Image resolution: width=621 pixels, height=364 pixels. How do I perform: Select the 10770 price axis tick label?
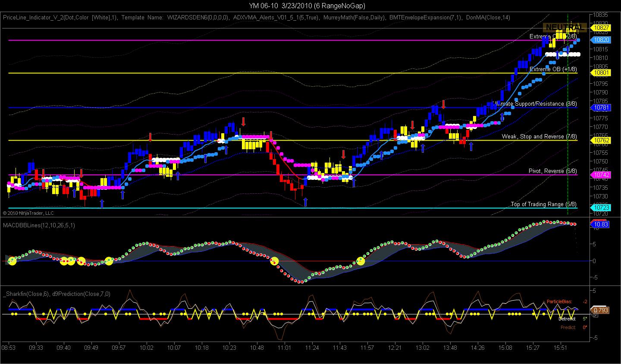coord(601,127)
